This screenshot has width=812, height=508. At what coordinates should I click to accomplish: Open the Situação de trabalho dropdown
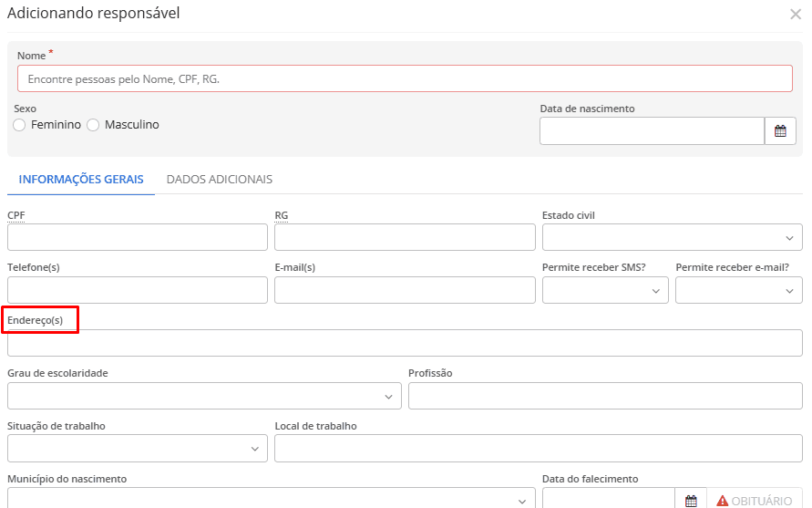tap(137, 449)
